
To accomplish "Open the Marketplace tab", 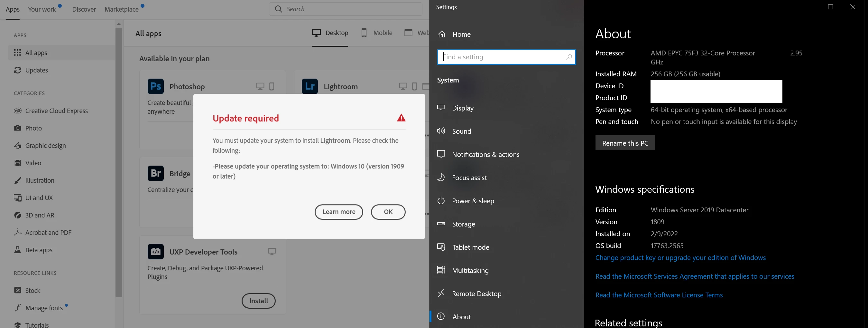I will pyautogui.click(x=122, y=9).
